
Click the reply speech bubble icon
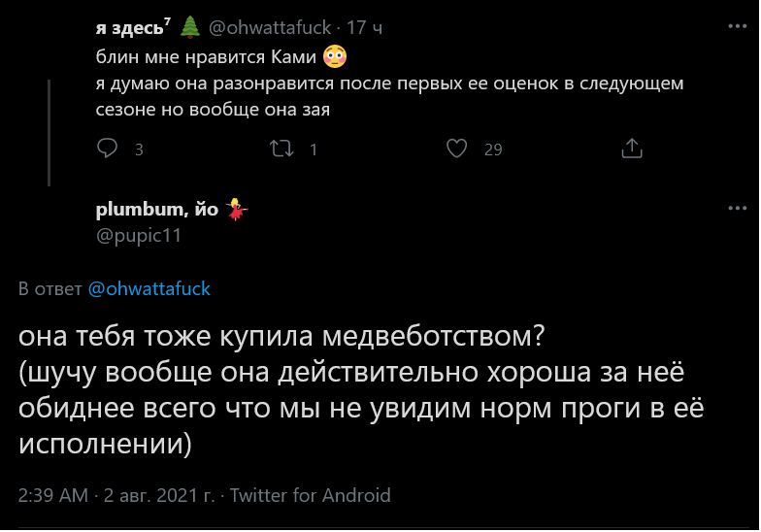click(x=108, y=149)
